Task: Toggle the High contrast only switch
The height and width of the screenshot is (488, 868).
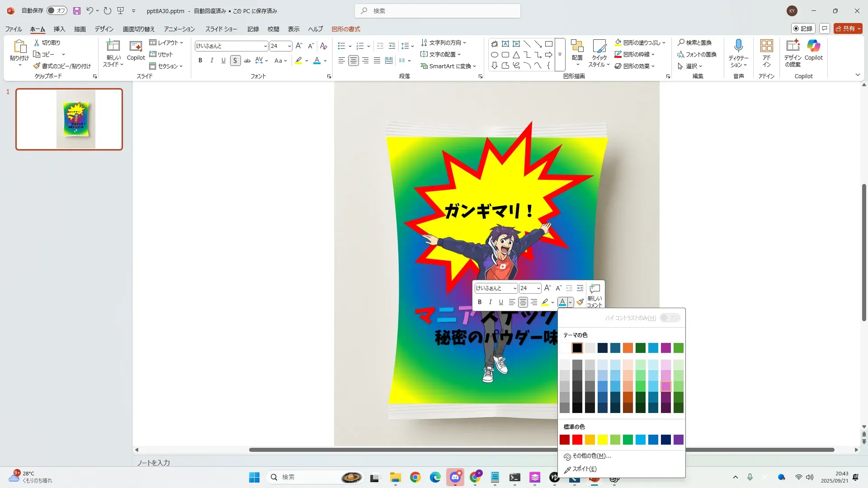Action: [x=670, y=318]
